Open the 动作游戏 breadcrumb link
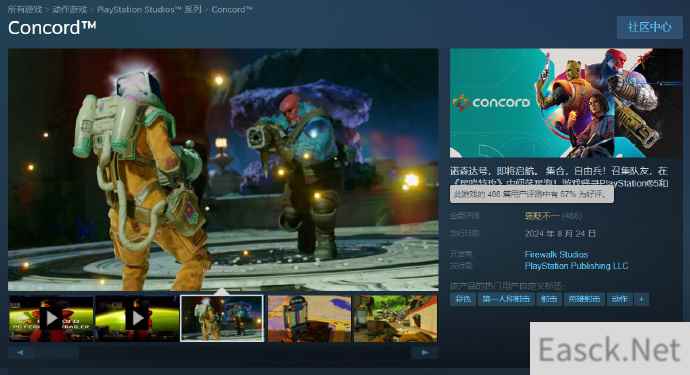This screenshot has width=690, height=375. point(70,9)
